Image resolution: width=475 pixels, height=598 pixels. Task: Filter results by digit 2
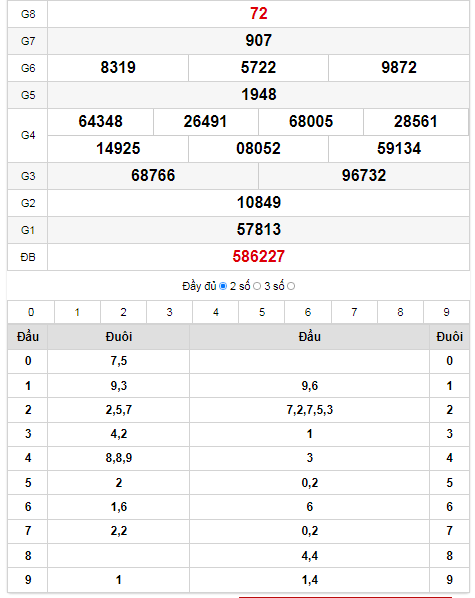pos(124,312)
